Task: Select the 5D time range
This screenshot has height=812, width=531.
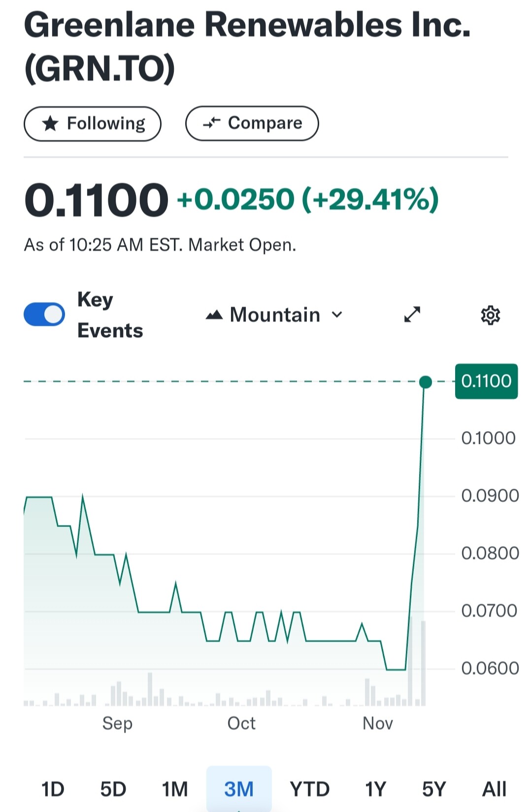Action: (113, 789)
